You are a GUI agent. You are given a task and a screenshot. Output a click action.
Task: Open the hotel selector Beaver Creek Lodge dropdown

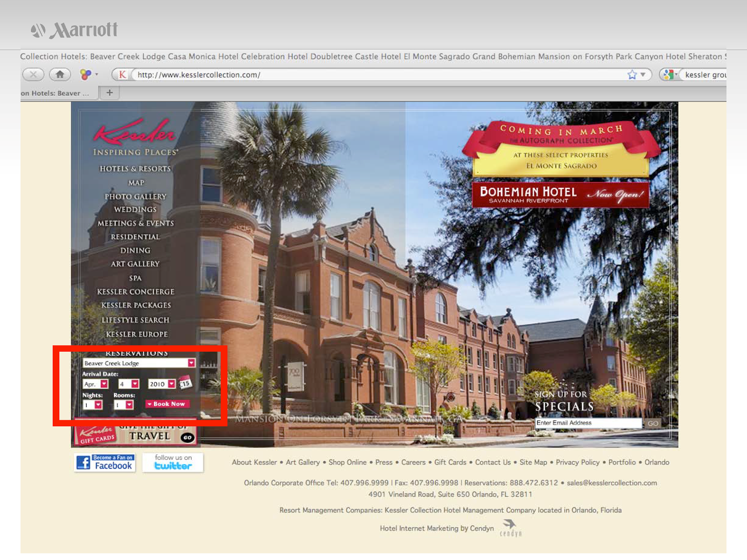point(139,363)
